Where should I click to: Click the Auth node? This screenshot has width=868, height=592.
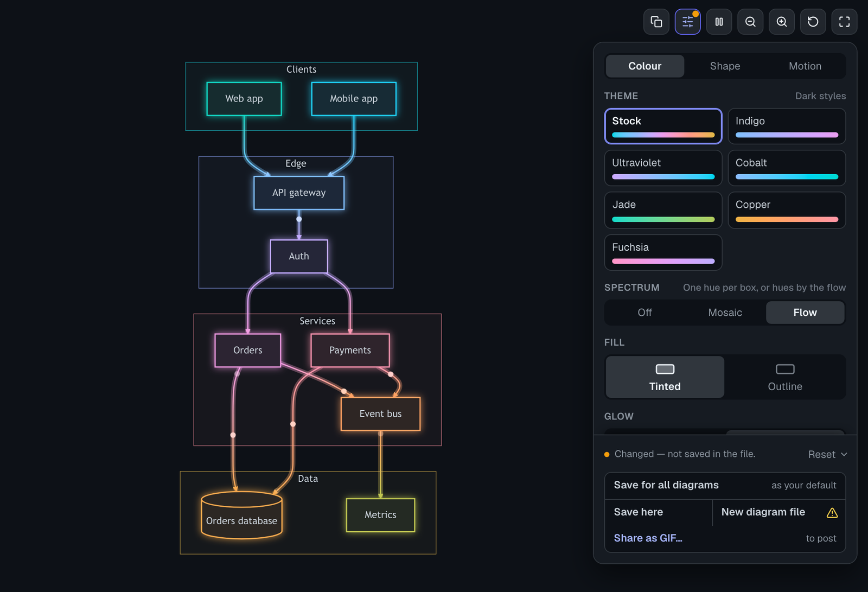coord(299,256)
